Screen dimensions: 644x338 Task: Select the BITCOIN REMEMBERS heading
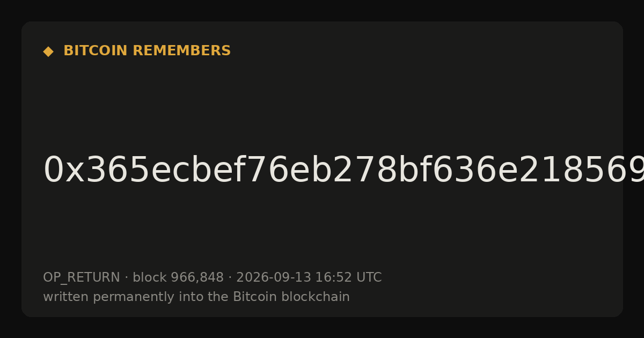tap(147, 51)
